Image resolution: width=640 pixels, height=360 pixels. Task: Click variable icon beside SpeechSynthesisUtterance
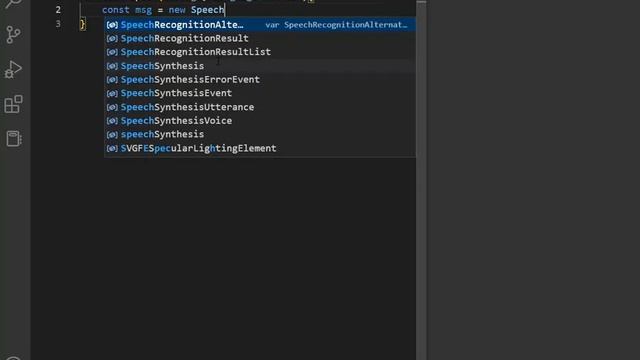coord(112,107)
